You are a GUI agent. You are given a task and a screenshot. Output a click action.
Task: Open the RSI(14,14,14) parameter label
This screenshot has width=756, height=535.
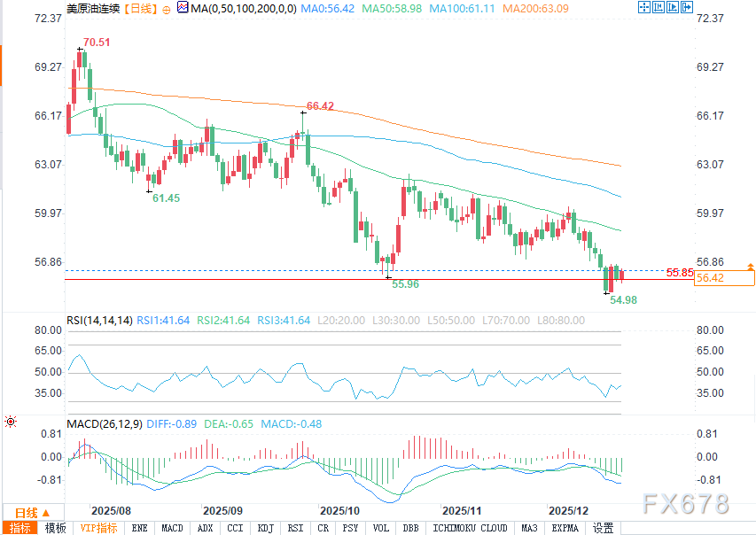pyautogui.click(x=100, y=320)
